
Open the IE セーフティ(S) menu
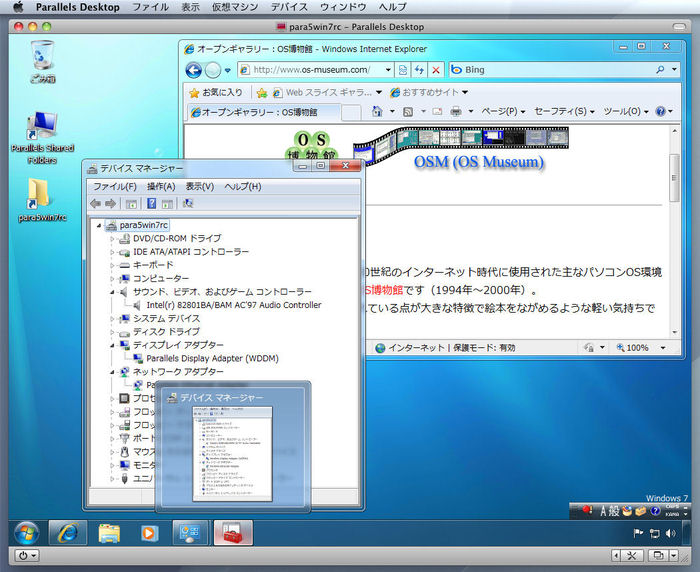click(564, 111)
